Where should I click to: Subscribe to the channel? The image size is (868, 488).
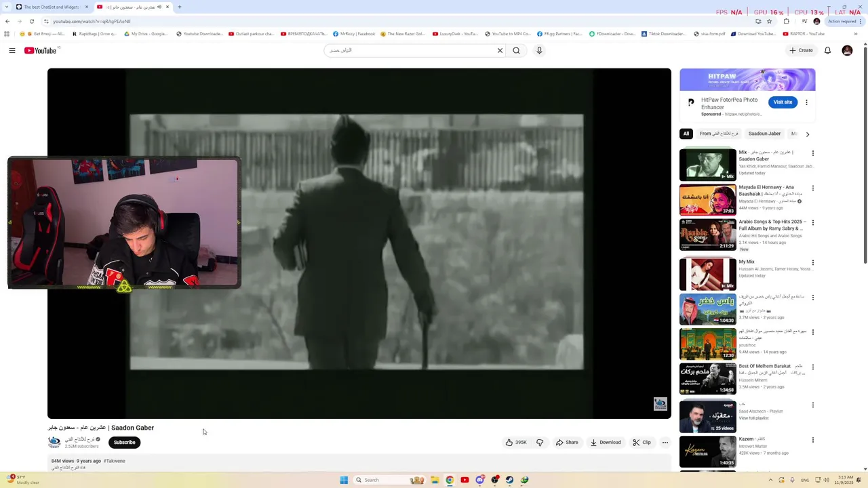pyautogui.click(x=124, y=443)
